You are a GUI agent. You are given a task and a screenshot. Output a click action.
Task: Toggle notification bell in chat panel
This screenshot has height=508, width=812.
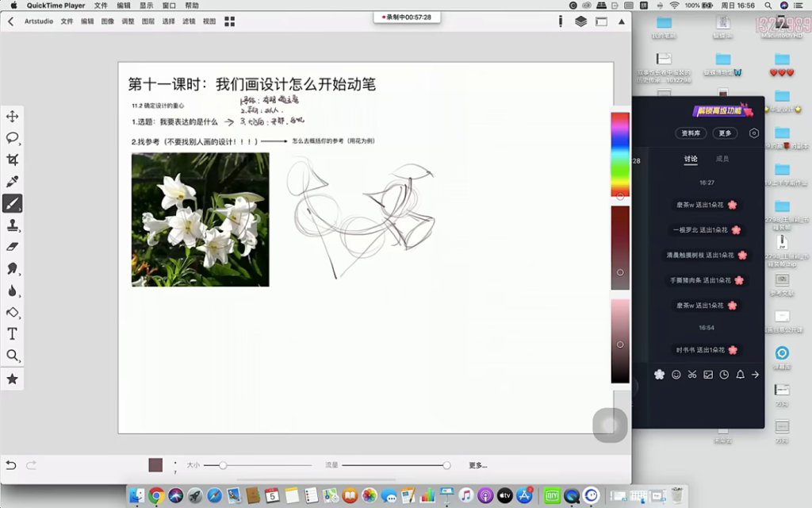click(740, 375)
